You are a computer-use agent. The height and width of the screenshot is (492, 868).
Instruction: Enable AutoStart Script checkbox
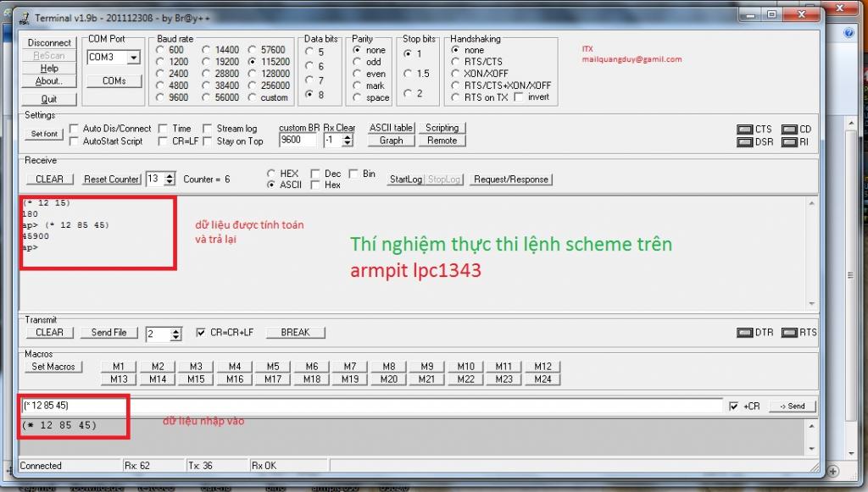[x=74, y=141]
